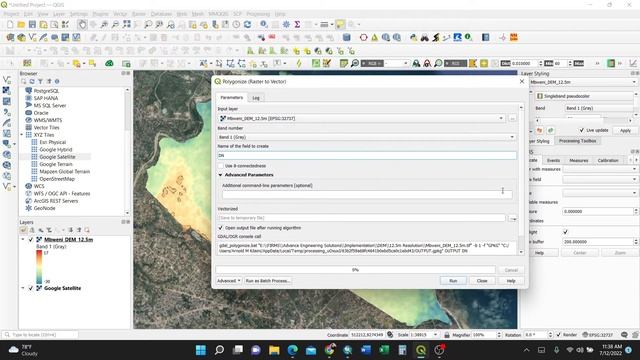
Task: Collapse the Mbweni DEM 12.5m layer legend
Action: pyautogui.click(x=23, y=240)
